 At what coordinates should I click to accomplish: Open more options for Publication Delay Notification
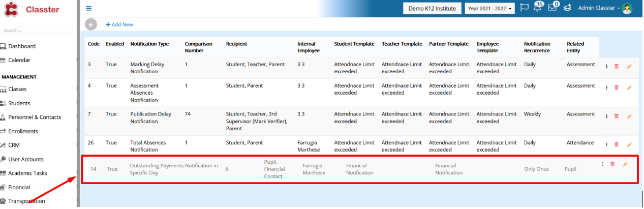(606, 116)
